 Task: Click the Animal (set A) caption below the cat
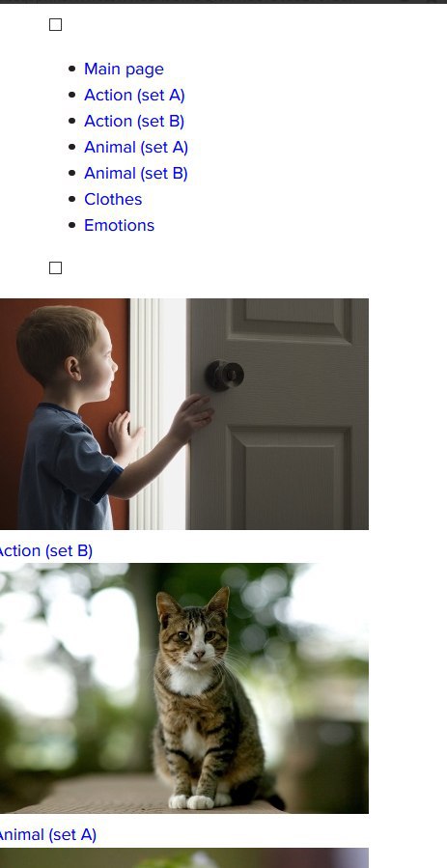[x=47, y=835]
